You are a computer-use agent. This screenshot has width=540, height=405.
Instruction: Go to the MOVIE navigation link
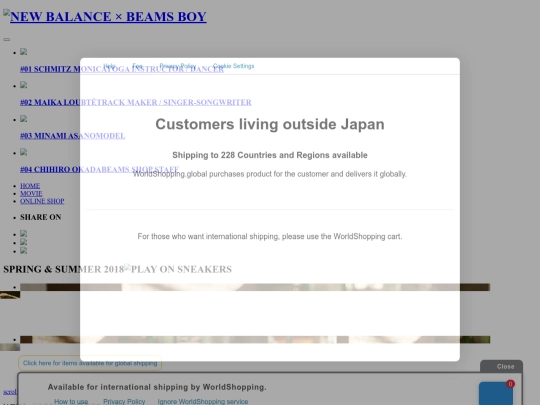31,193
